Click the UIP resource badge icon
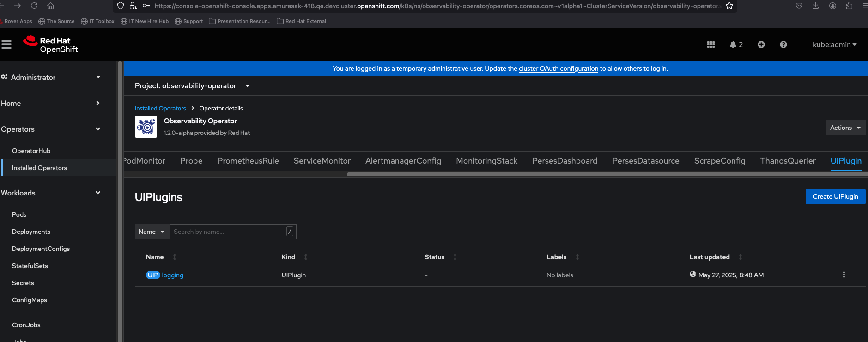This screenshot has height=342, width=868. 153,275
